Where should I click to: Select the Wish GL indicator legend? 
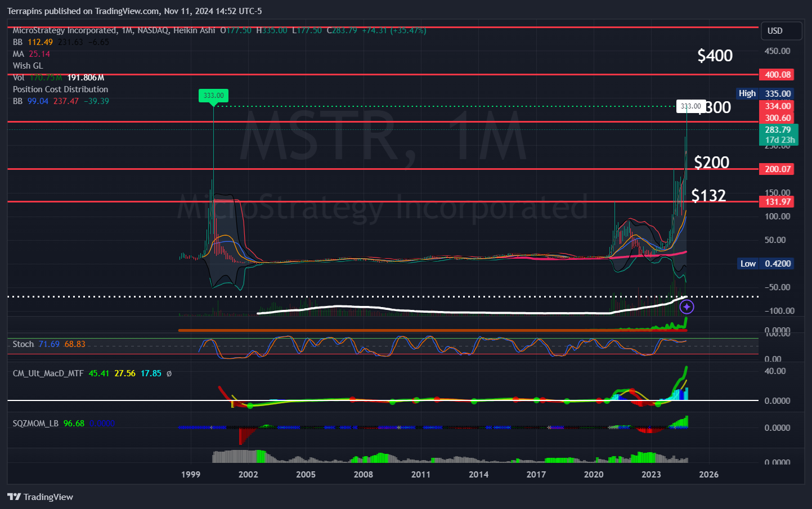(28, 66)
